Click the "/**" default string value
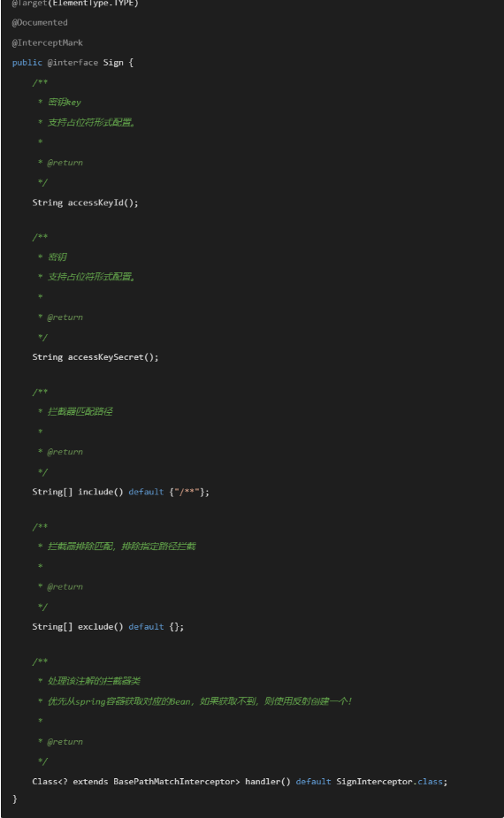This screenshot has width=504, height=818. click(x=187, y=492)
